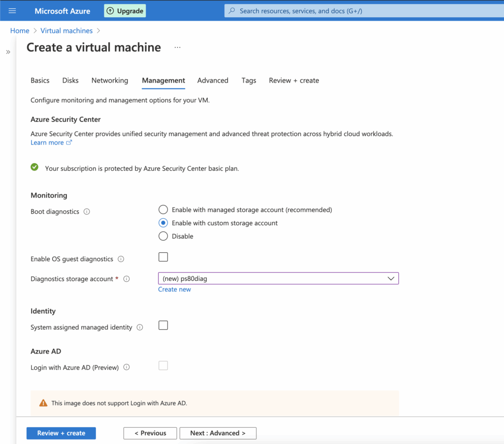504x444 pixels.
Task: Go to the Advanced tab
Action: (213, 81)
